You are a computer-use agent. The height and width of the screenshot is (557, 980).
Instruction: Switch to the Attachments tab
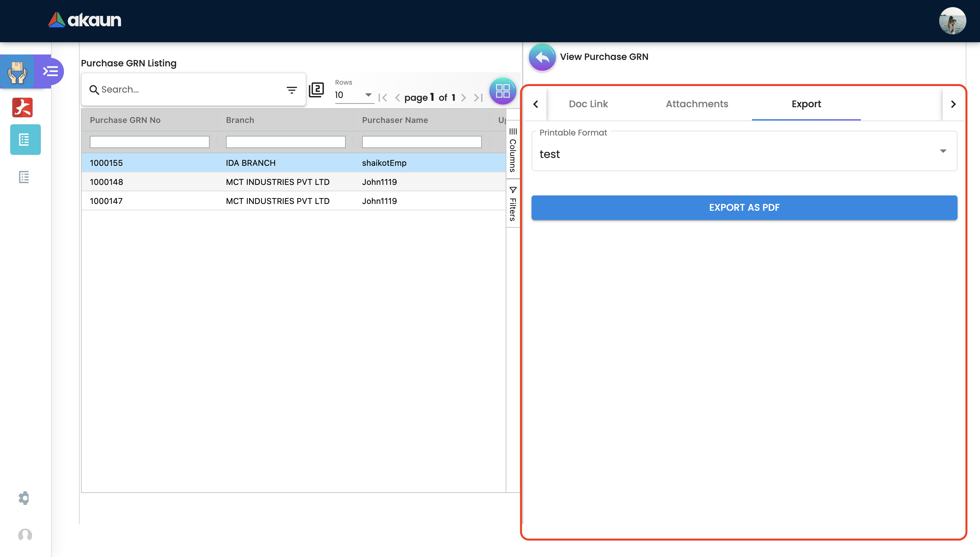pos(697,104)
